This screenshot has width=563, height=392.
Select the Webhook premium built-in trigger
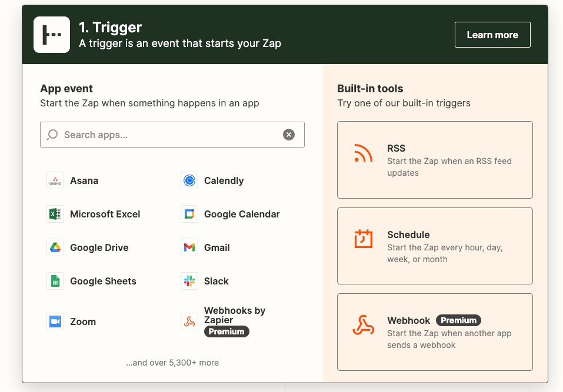[x=435, y=332]
